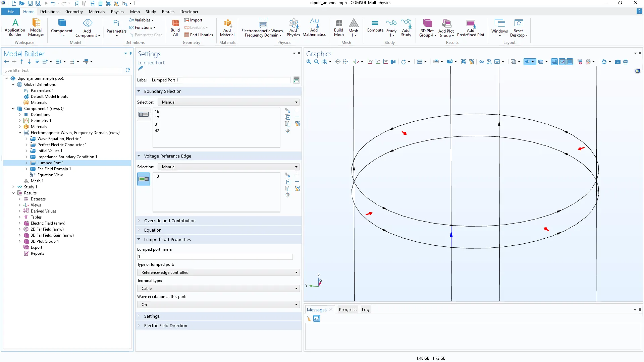Toggle Boundary Selection activate button

pyautogui.click(x=144, y=114)
